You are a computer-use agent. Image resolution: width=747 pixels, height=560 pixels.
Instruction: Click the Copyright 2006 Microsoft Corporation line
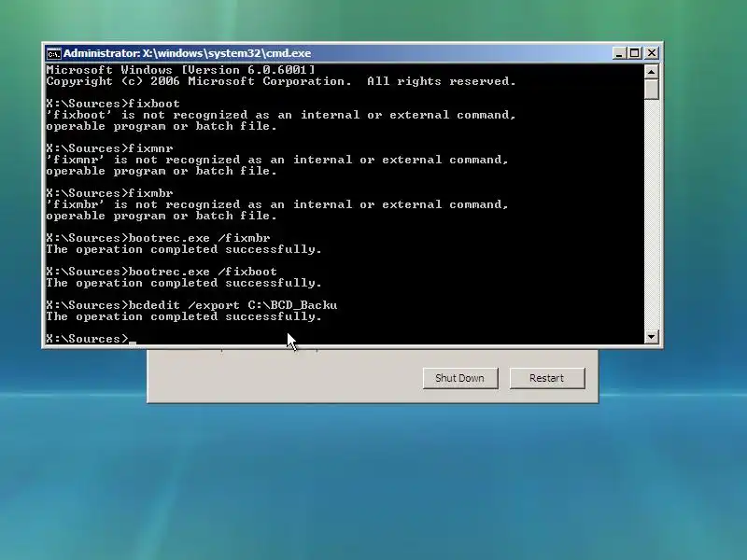coord(281,81)
